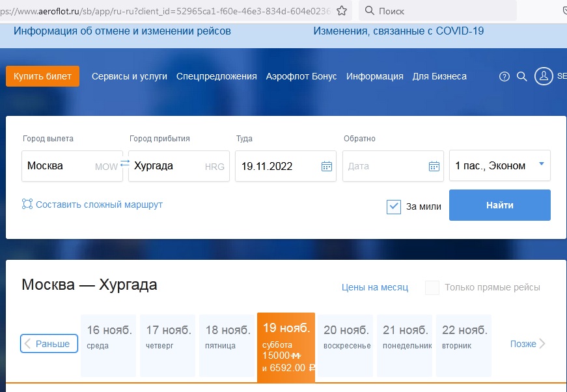Open 'Сервисы и услуги' menu
Viewport: 567px width, 392px height.
click(129, 76)
